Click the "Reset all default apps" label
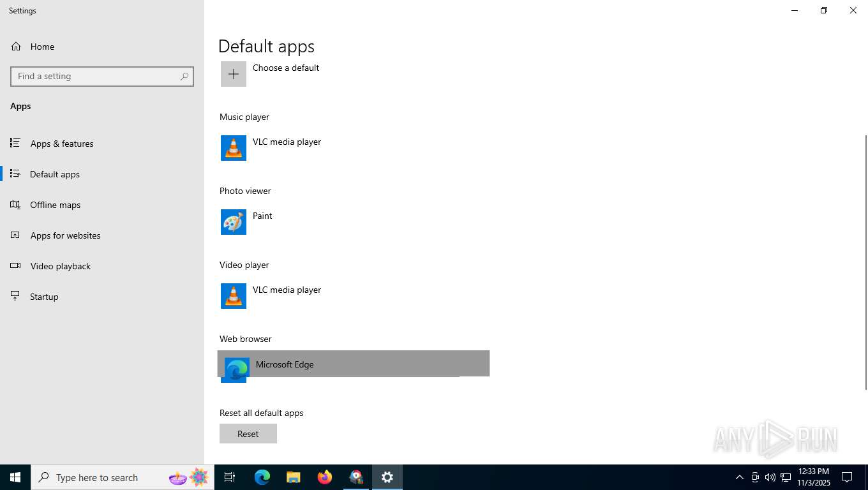 point(262,413)
